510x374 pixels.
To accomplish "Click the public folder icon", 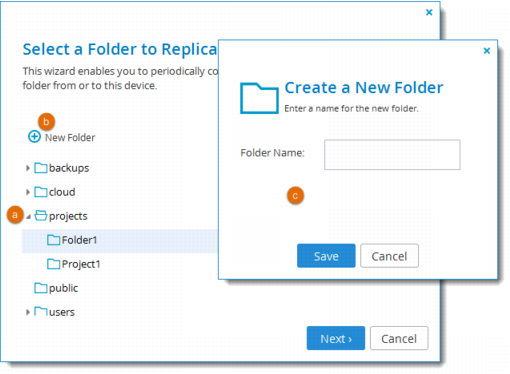I will point(41,288).
